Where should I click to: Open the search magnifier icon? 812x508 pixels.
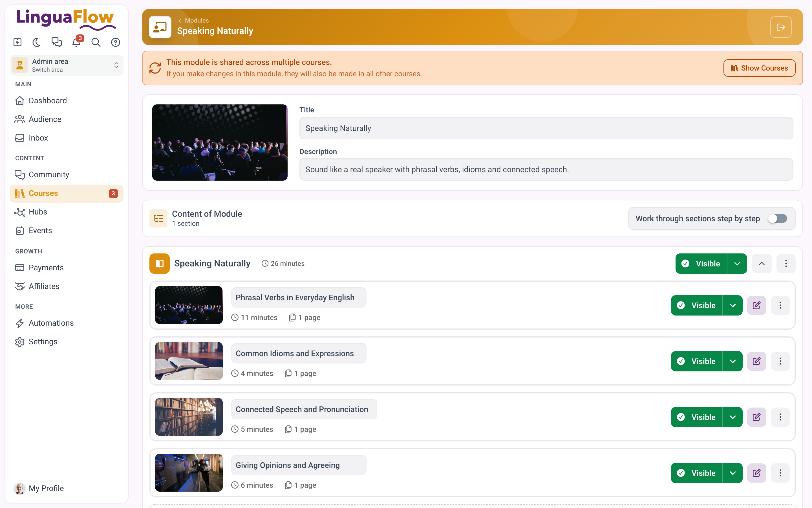[96, 42]
